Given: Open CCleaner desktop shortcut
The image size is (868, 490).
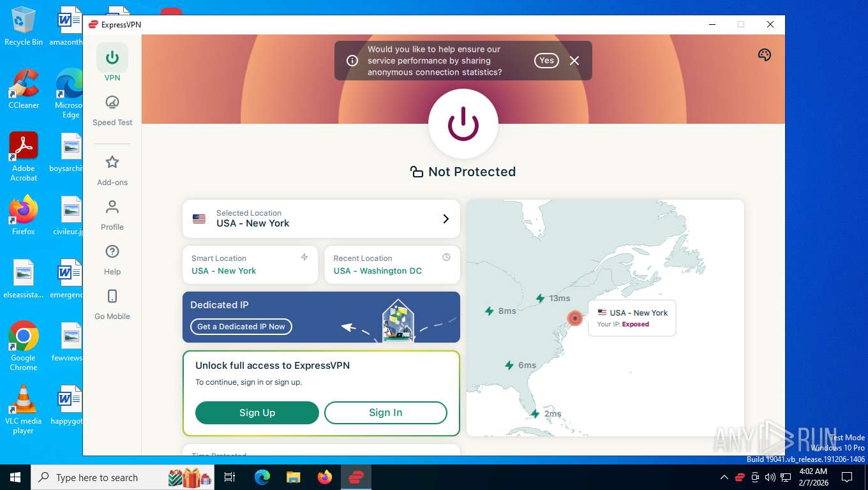Looking at the screenshot, I should pyautogui.click(x=24, y=89).
